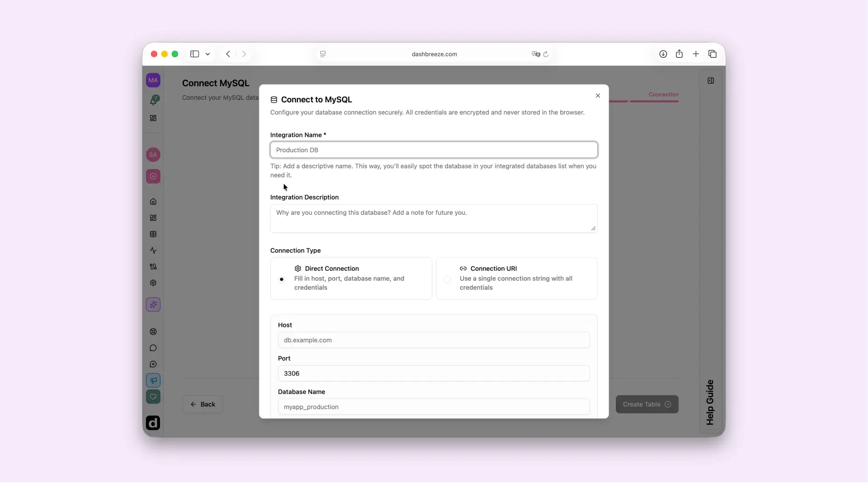Go to the Home sidebar icon
The image size is (868, 488).
point(153,202)
